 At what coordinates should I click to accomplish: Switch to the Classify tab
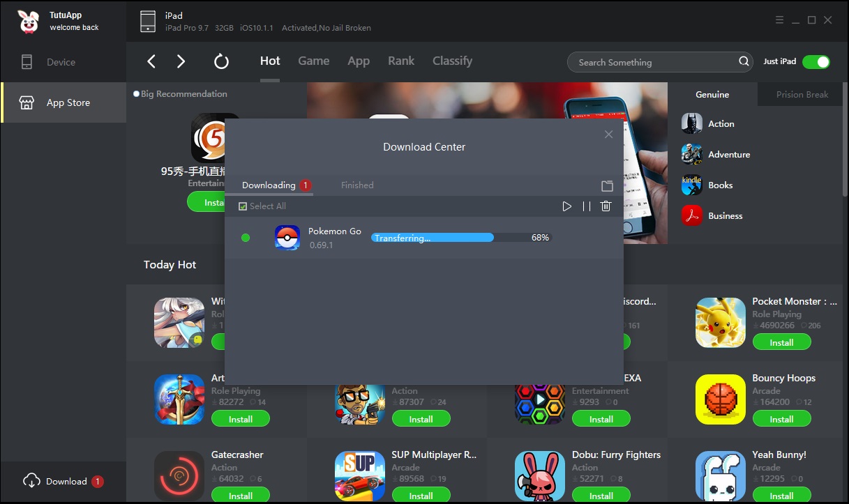click(x=452, y=61)
